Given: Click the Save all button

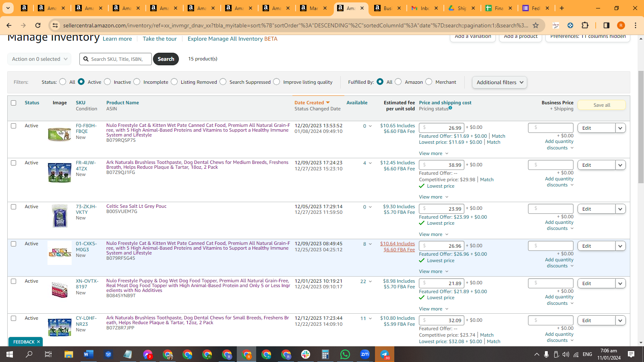Looking at the screenshot, I should (602, 105).
